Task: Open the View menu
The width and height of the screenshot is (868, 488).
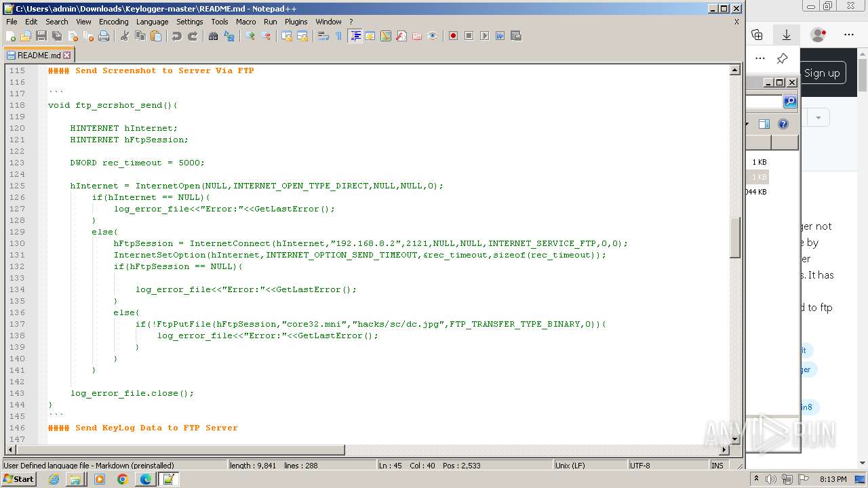Action: pos(83,22)
